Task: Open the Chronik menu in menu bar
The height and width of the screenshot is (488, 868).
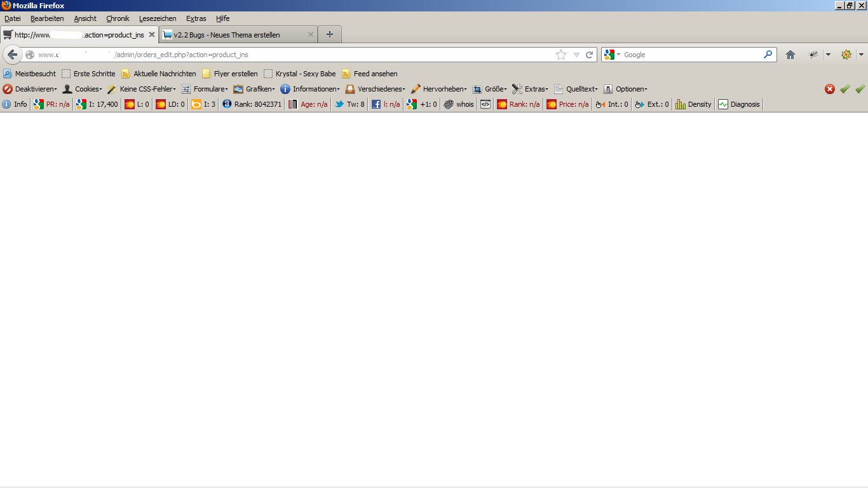Action: tap(118, 18)
